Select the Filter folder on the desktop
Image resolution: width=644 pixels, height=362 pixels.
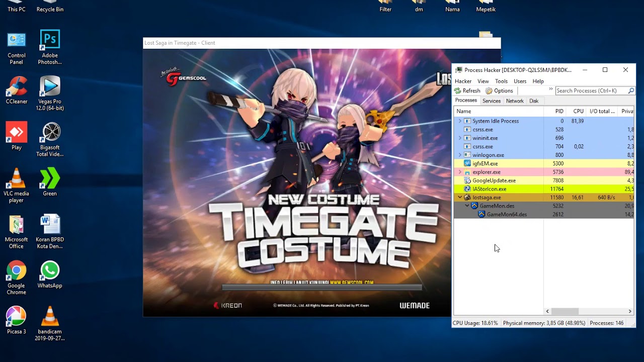point(385,6)
